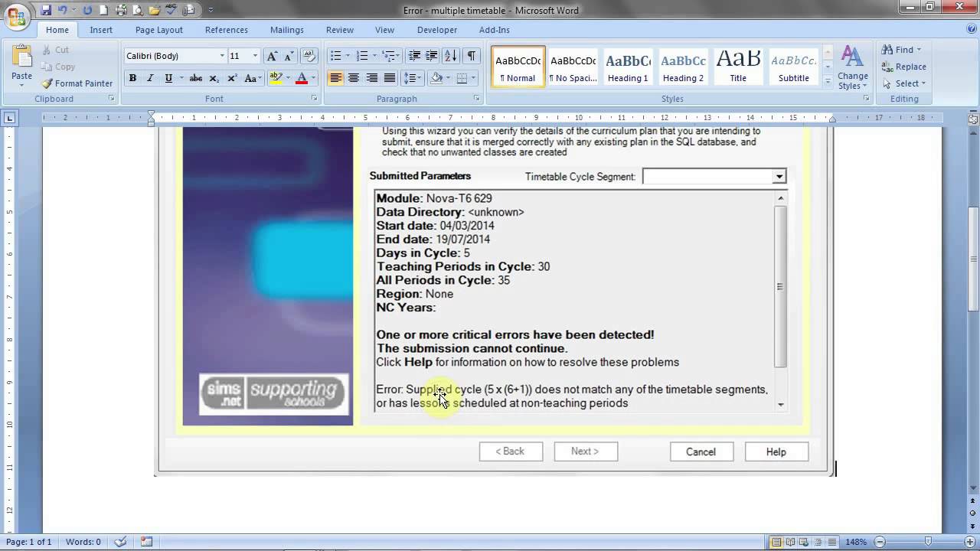Apply the Heading 1 style
Screen dimensions: 980x551
(x=629, y=67)
